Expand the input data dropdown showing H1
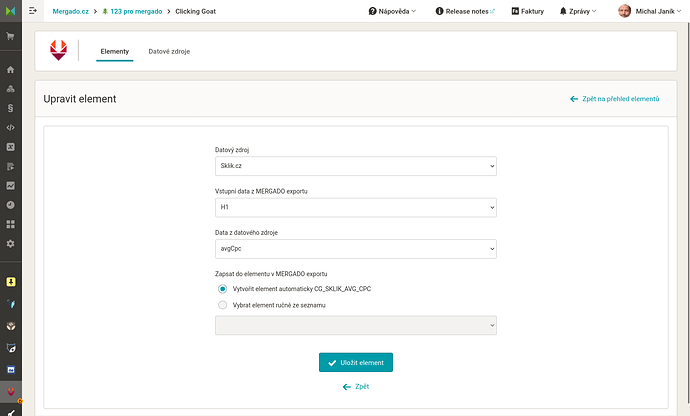 [x=356, y=207]
